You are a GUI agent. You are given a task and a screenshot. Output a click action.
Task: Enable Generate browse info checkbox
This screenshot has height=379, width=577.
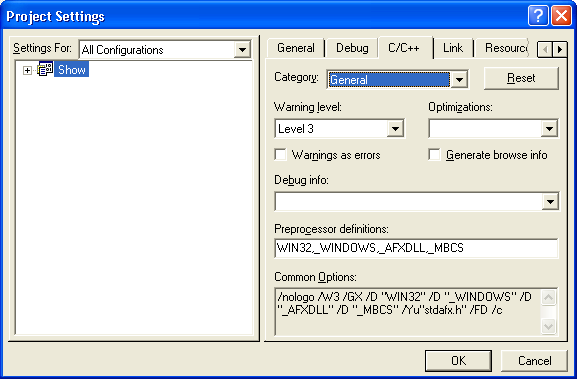pos(434,155)
